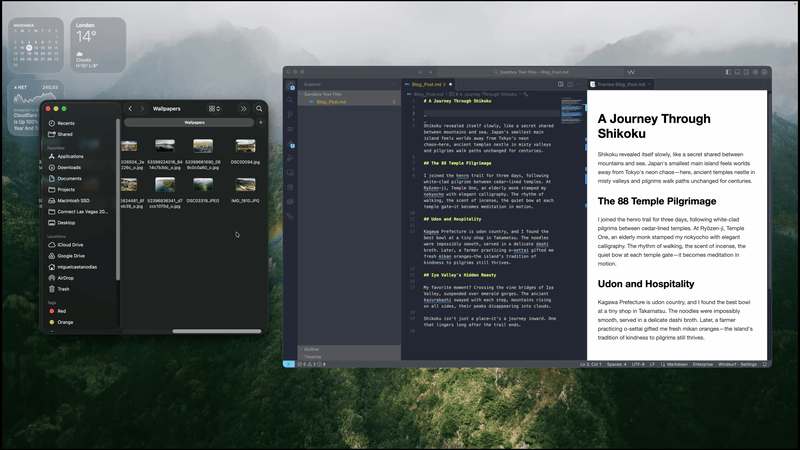The height and width of the screenshot is (450, 800).
Task: Expand the Outline section
Action: [349, 349]
